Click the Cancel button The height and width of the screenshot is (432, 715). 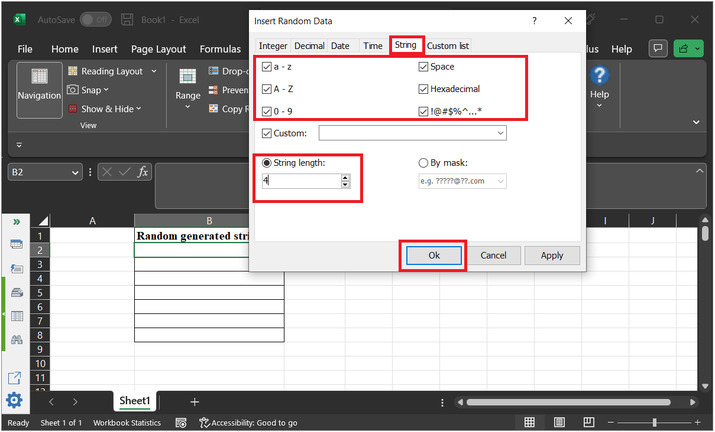(493, 255)
